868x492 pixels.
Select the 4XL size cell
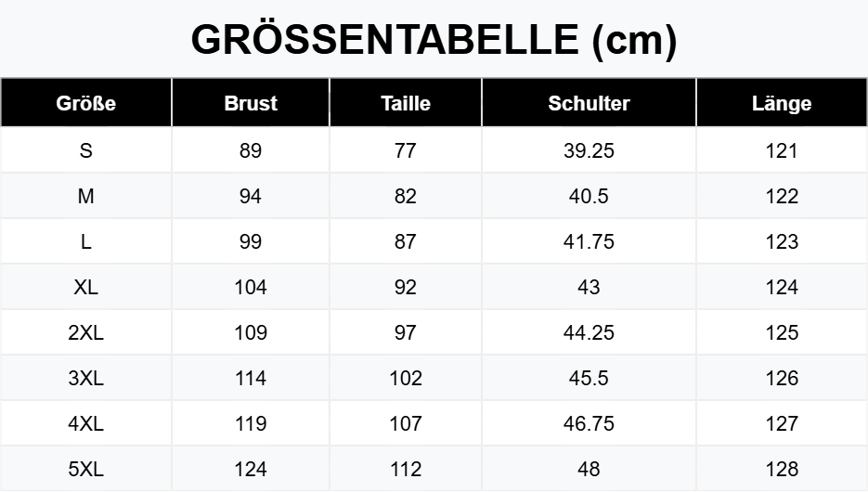point(85,423)
